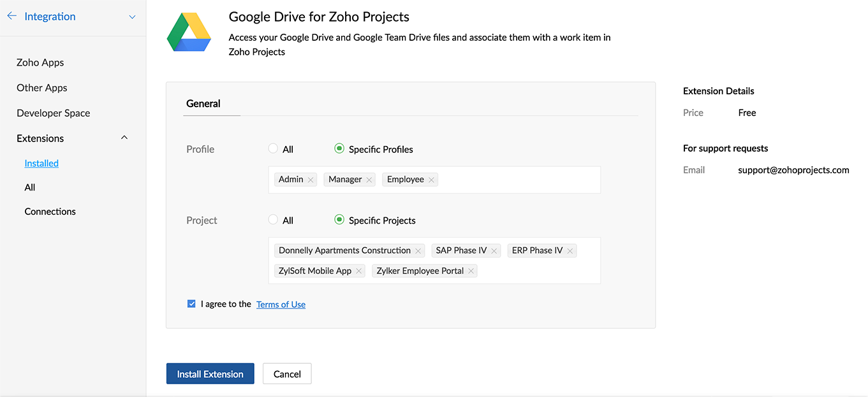Click the Admin tag label

(x=291, y=180)
